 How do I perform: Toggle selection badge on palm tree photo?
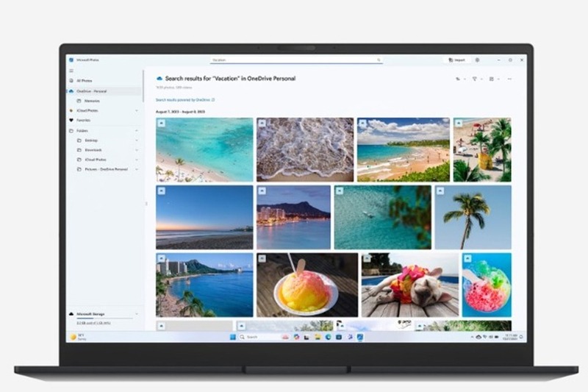(x=440, y=190)
